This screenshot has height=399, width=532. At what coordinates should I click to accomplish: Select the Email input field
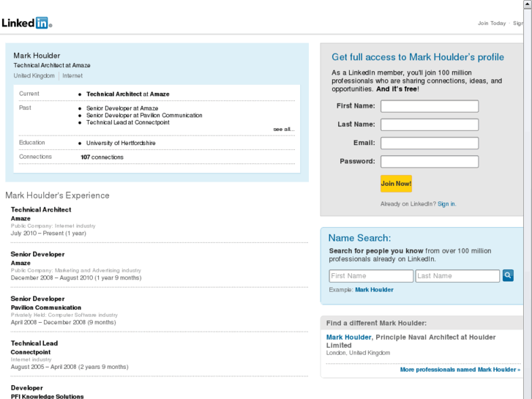430,143
